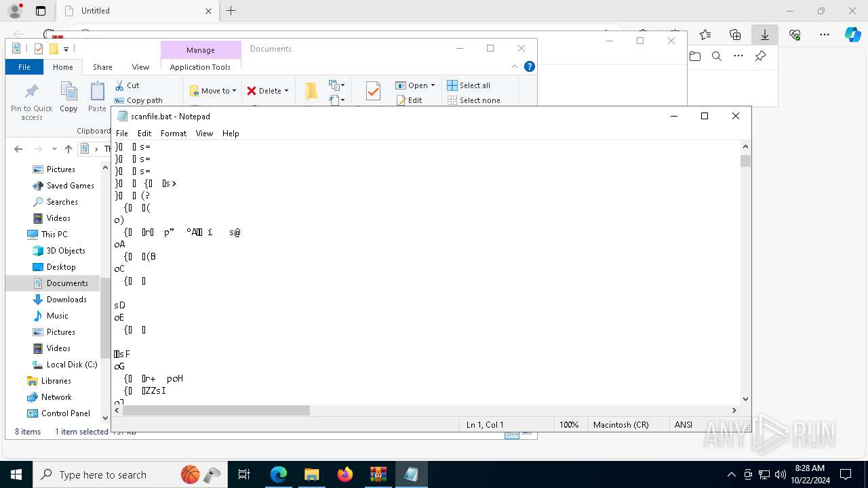Open Edge Downloads toolbar icon
868x488 pixels.
coord(764,35)
